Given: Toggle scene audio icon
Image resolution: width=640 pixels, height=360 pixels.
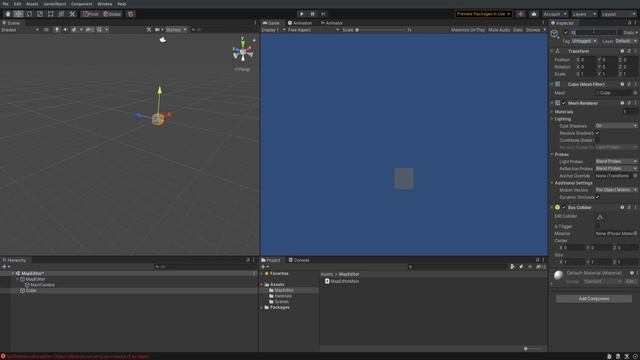Looking at the screenshot, I should [65, 30].
